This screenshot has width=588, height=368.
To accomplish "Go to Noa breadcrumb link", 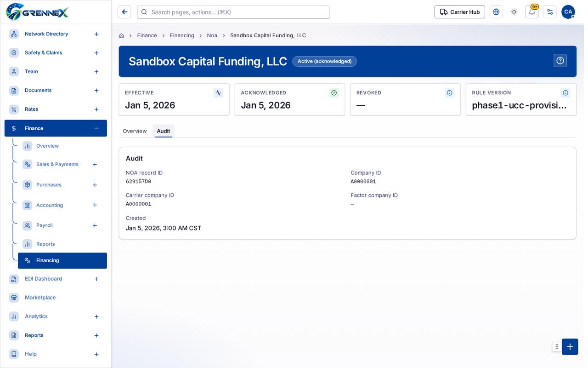I will [x=212, y=35].
